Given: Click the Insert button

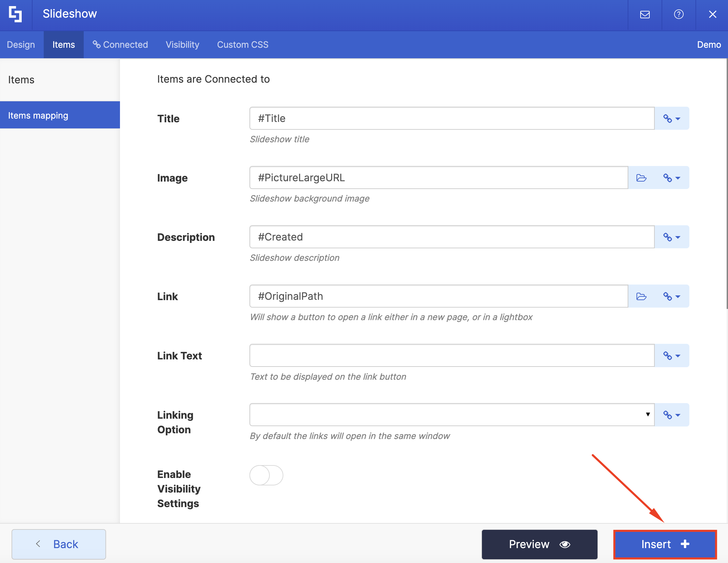Looking at the screenshot, I should 665,544.
